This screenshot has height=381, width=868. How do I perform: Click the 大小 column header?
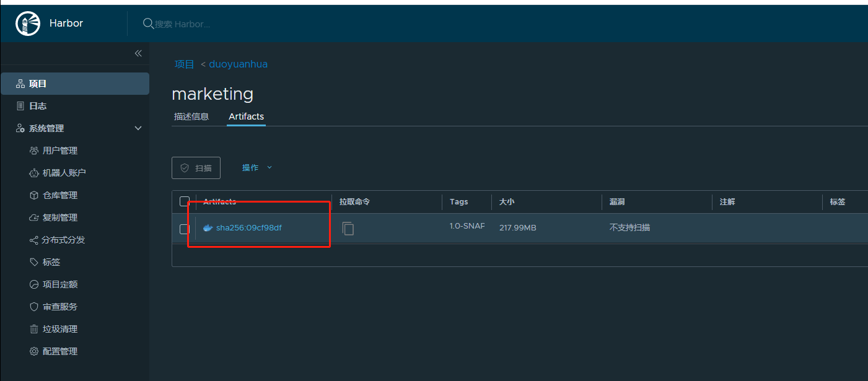tap(507, 202)
